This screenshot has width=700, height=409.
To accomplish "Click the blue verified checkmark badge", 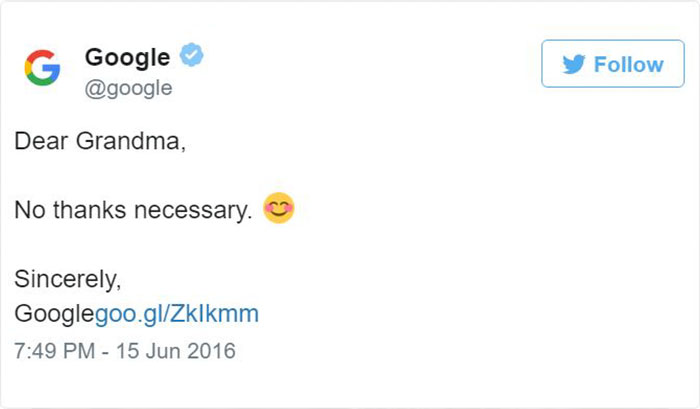I will point(190,55).
